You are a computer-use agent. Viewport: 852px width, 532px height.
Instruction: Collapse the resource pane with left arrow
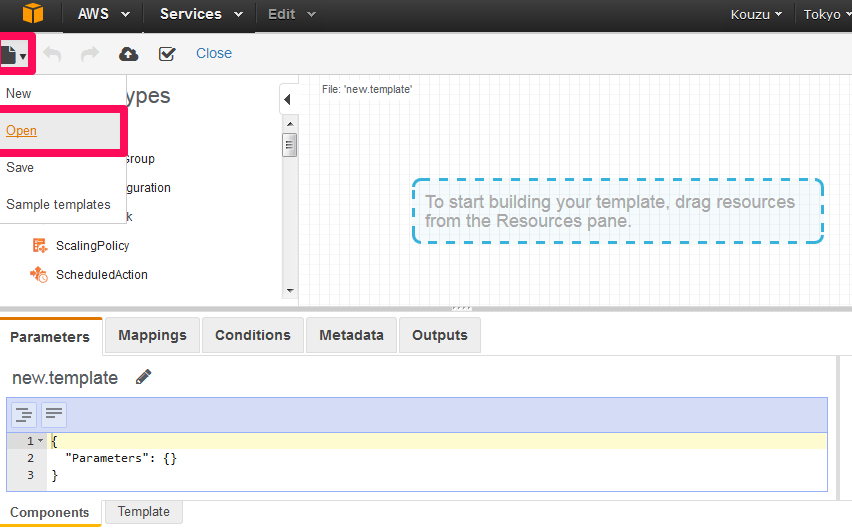click(287, 99)
